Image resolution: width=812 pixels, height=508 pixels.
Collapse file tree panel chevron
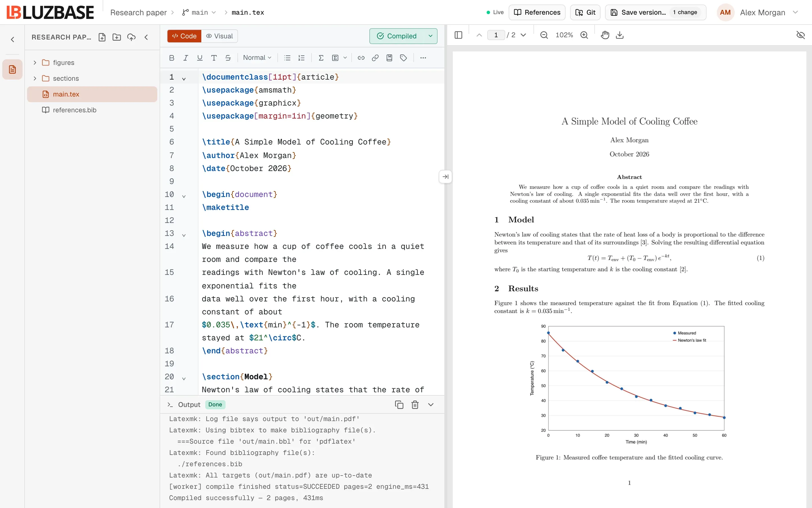tap(146, 37)
